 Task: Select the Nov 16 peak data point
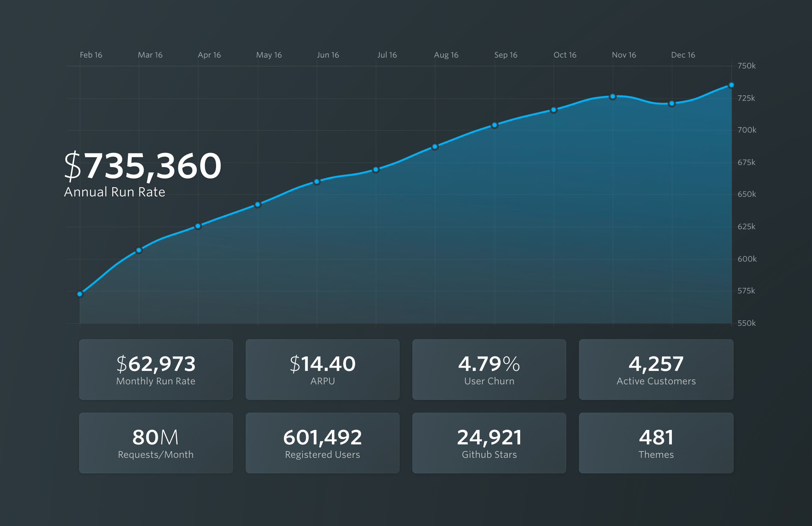pos(613,96)
